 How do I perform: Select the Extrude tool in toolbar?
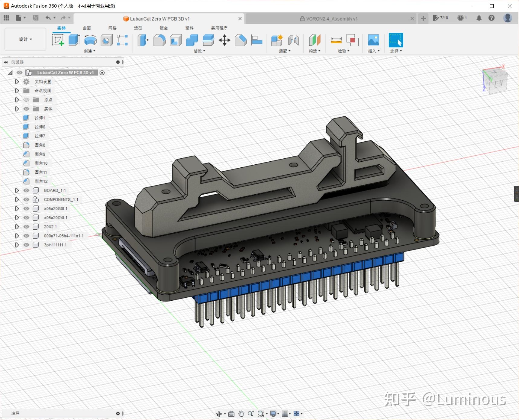74,40
